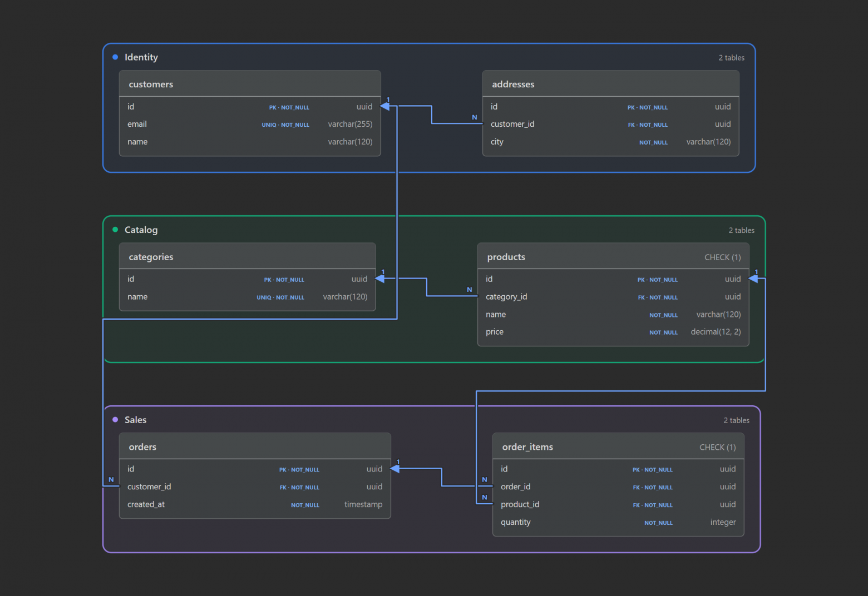Click the CHECK (1) badge on products

click(722, 257)
